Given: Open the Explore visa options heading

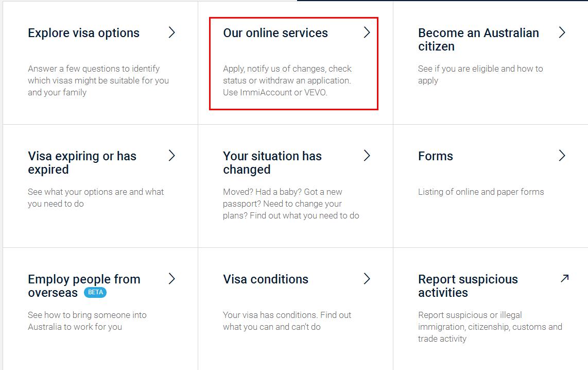Looking at the screenshot, I should (x=83, y=33).
